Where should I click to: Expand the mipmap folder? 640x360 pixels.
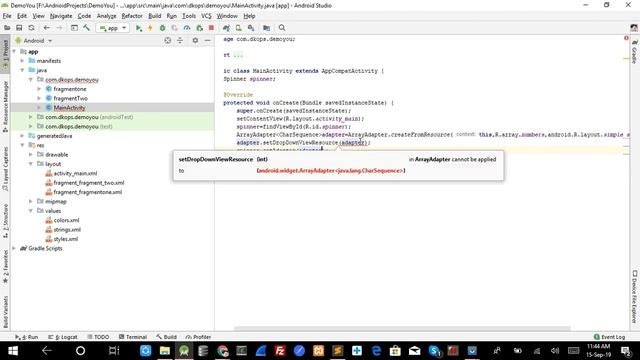31,202
